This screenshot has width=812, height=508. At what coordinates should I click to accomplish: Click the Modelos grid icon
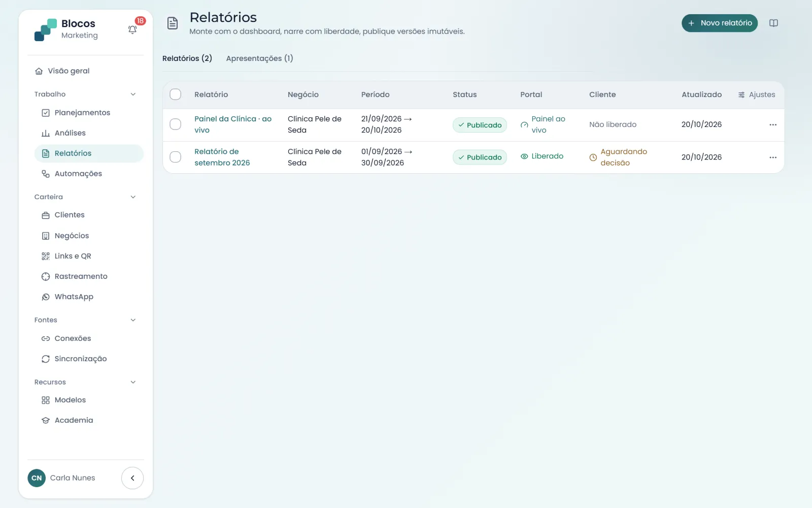pyautogui.click(x=46, y=400)
